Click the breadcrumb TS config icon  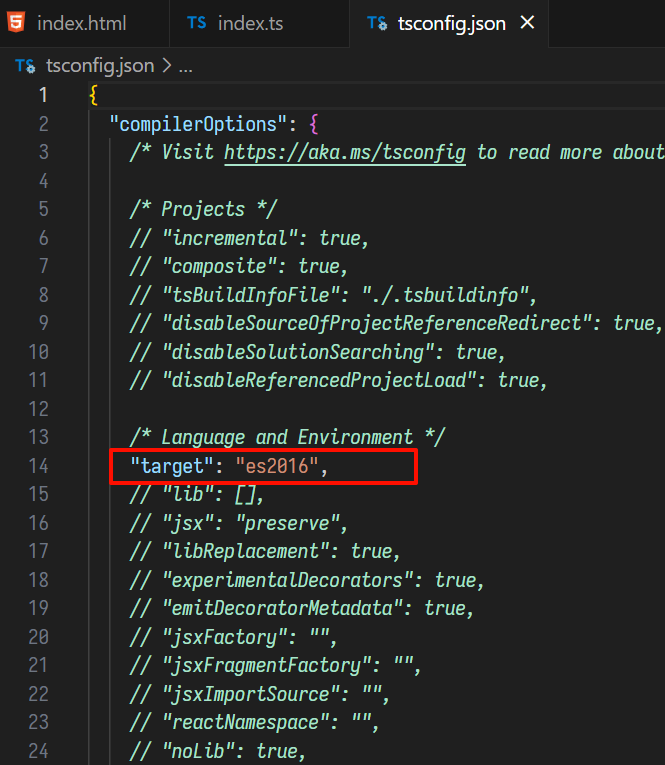click(25, 66)
